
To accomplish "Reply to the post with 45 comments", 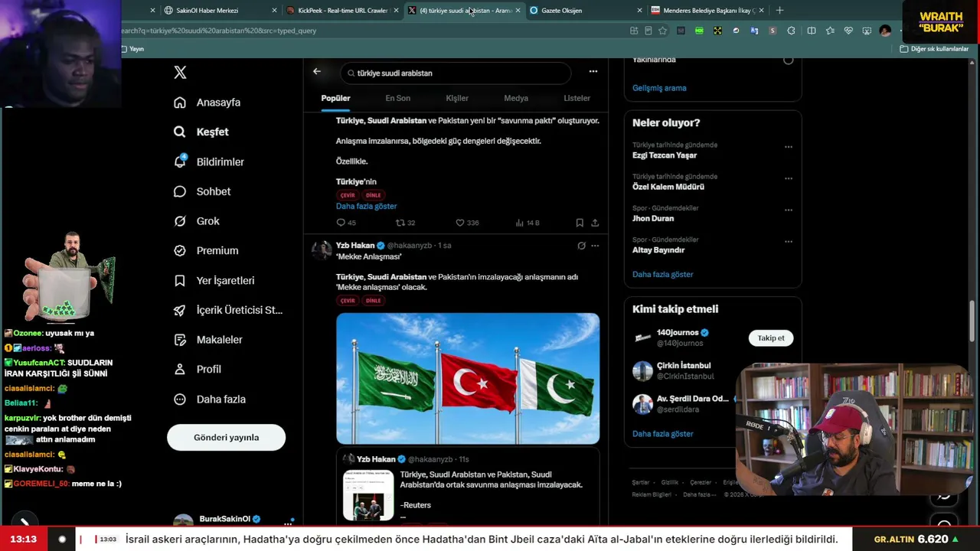I will 346,223.
